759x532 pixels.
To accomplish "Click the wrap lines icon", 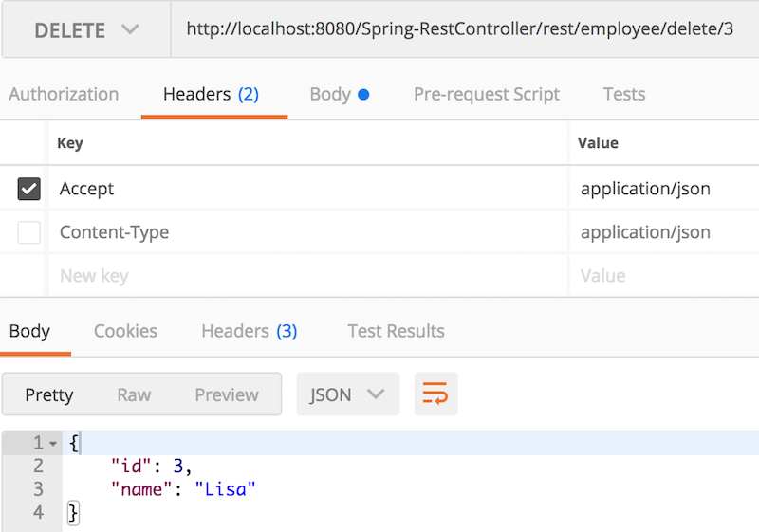I will 435,394.
